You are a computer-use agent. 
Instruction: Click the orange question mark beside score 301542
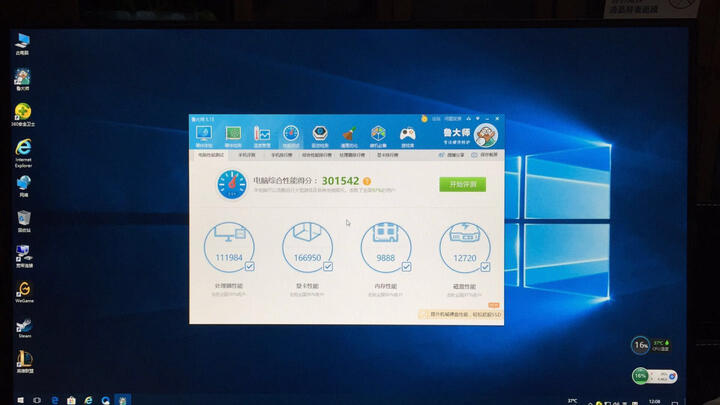[x=366, y=181]
